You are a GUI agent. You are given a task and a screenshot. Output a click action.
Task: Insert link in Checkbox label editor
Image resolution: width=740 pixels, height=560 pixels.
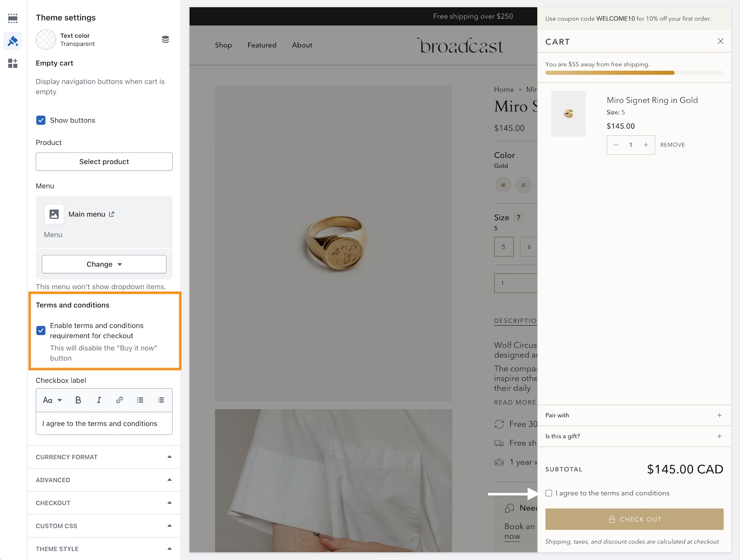click(x=120, y=400)
